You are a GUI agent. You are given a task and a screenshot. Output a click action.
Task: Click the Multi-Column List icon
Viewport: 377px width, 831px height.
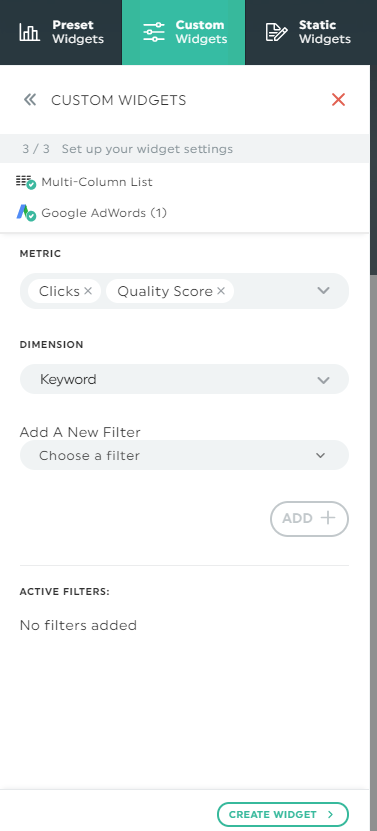[x=25, y=182]
